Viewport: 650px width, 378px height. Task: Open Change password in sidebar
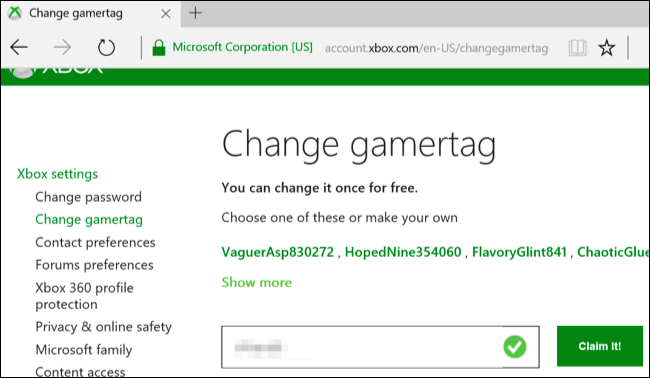(88, 197)
